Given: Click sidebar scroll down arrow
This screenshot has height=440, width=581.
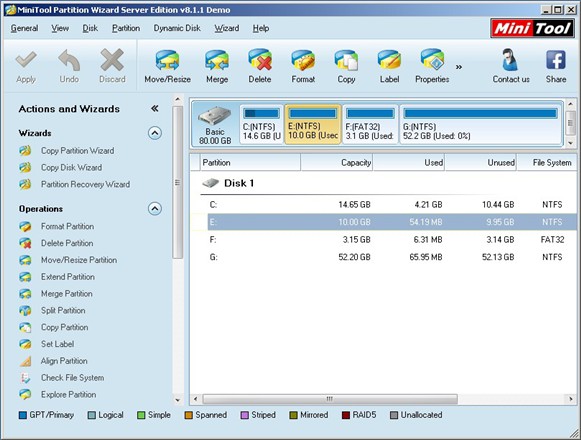Looking at the screenshot, I should [177, 400].
